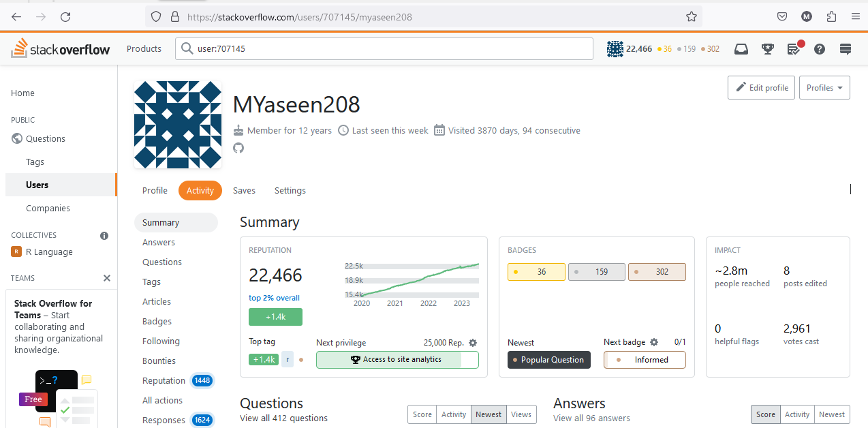Switch to the Saves tab
868x428 pixels.
pos(244,191)
